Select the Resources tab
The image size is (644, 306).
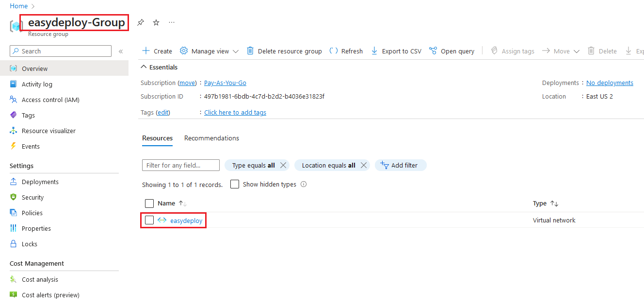click(x=157, y=138)
